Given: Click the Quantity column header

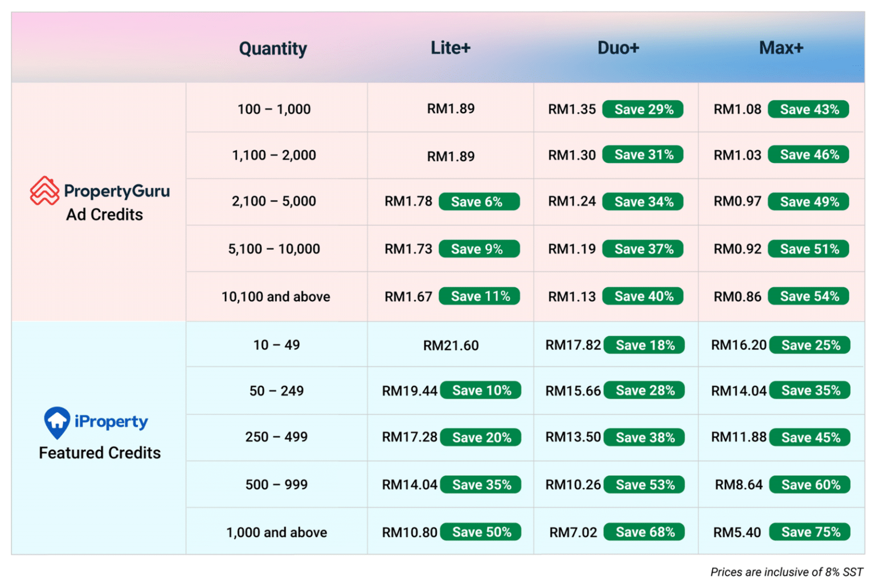Looking at the screenshot, I should pyautogui.click(x=273, y=49).
